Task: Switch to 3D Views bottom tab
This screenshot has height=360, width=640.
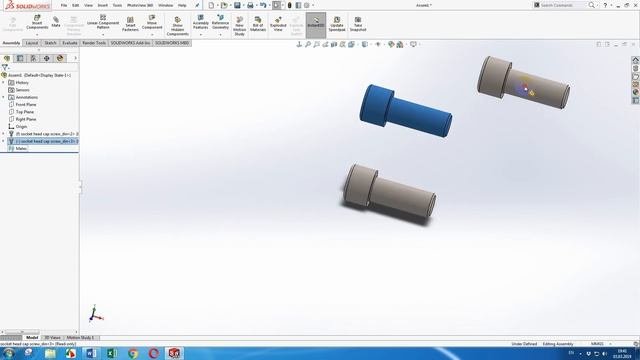Action: (x=52, y=338)
